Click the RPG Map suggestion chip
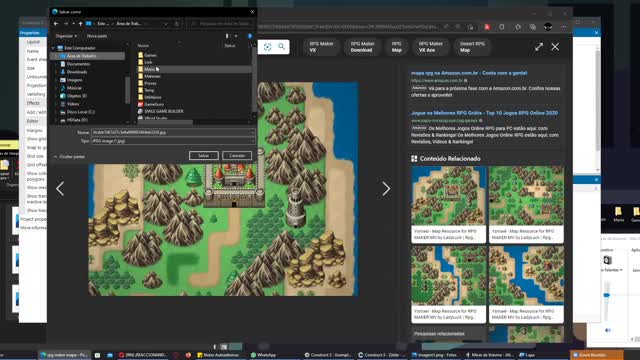The height and width of the screenshot is (360, 640). [397, 47]
